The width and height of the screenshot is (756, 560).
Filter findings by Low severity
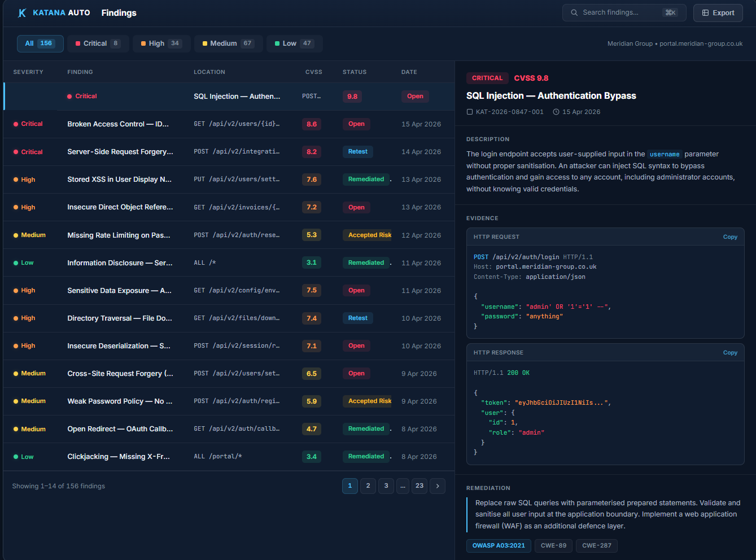[294, 43]
